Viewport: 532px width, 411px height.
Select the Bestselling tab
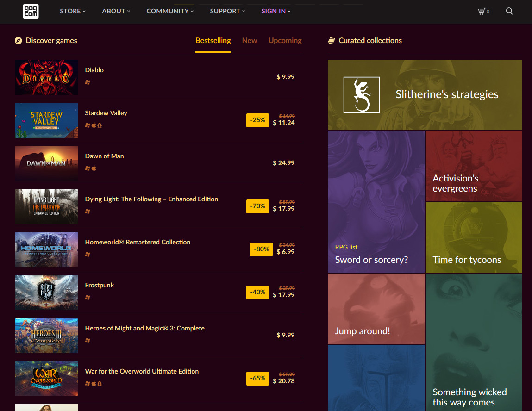(x=213, y=41)
